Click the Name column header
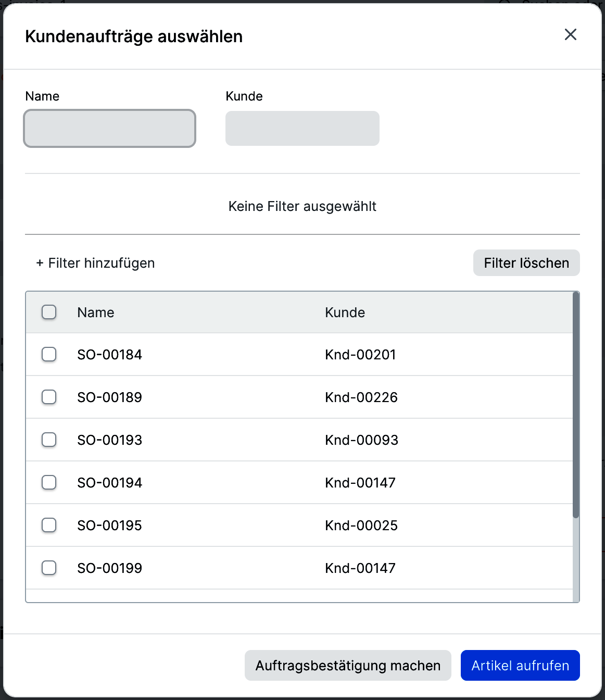This screenshot has height=700, width=605. pyautogui.click(x=96, y=312)
